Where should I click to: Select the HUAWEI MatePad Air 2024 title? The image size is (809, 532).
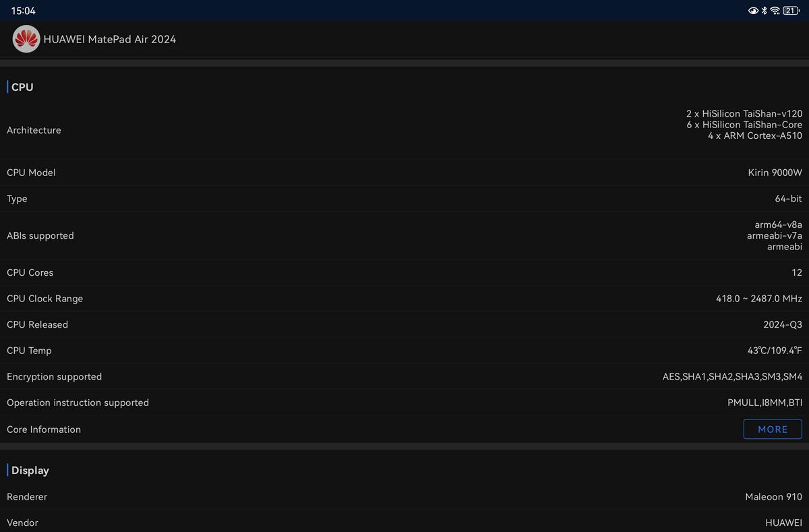coord(110,39)
